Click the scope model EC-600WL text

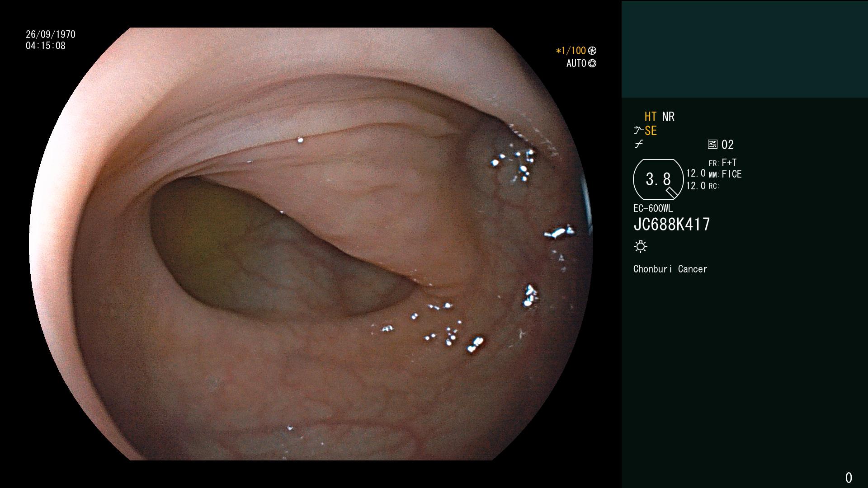pos(653,208)
